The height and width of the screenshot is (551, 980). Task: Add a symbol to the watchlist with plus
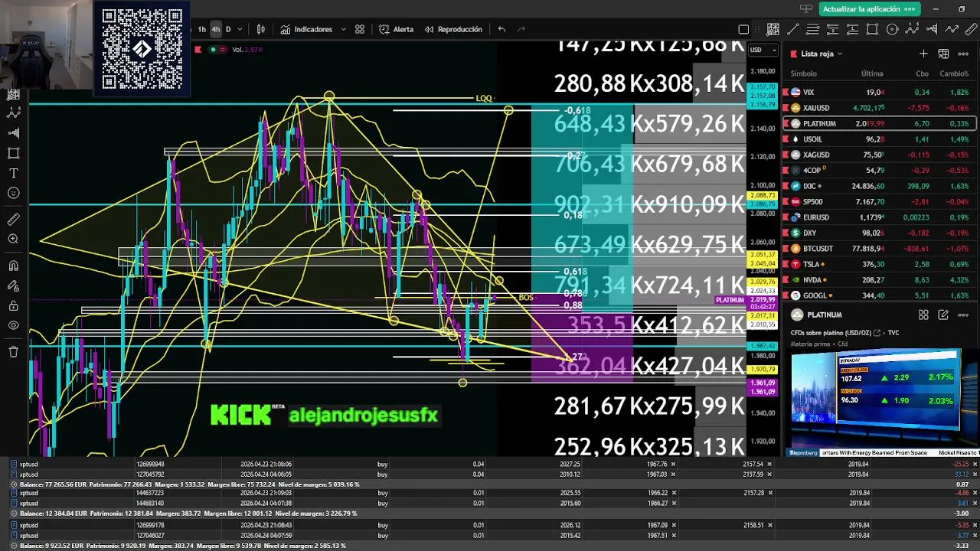click(923, 54)
